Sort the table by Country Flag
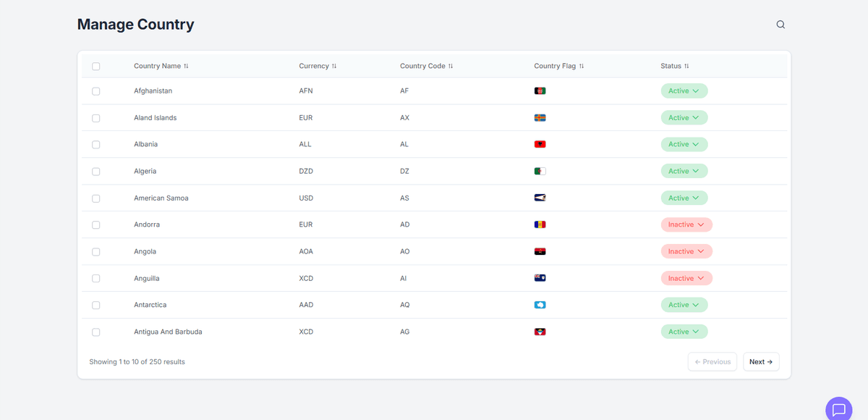Viewport: 868px width, 420px height. pos(581,65)
